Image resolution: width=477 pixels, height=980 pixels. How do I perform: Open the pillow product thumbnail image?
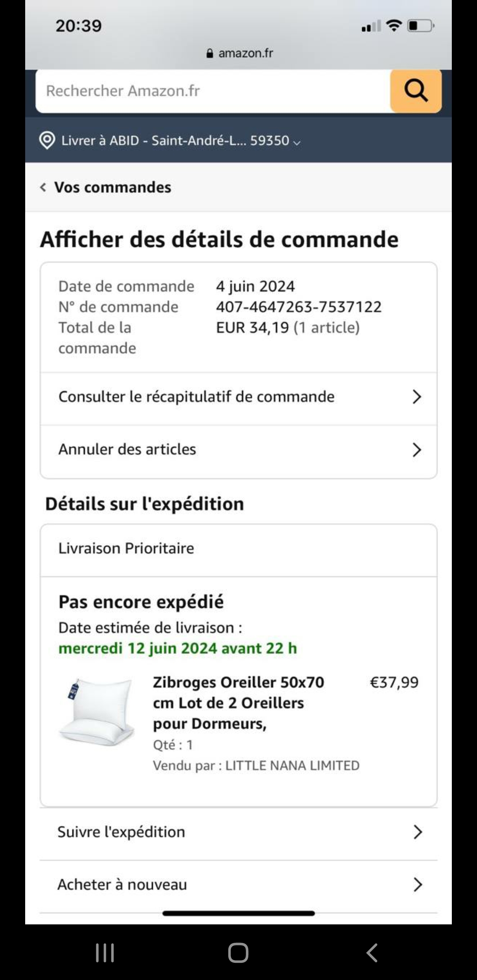97,712
